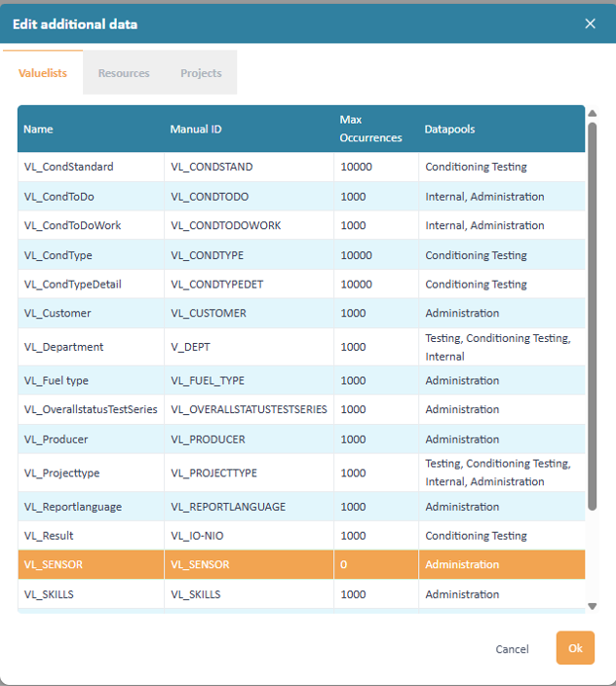Click the VL_CONDTODO manual ID
Viewport: 616px width, 686px height.
pyautogui.click(x=210, y=197)
